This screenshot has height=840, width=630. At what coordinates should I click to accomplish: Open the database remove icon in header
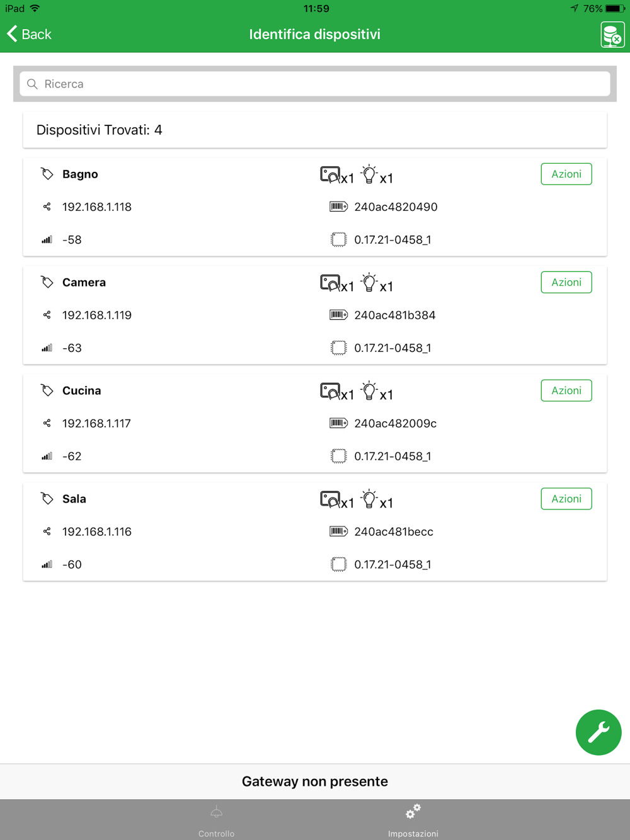[x=612, y=35]
